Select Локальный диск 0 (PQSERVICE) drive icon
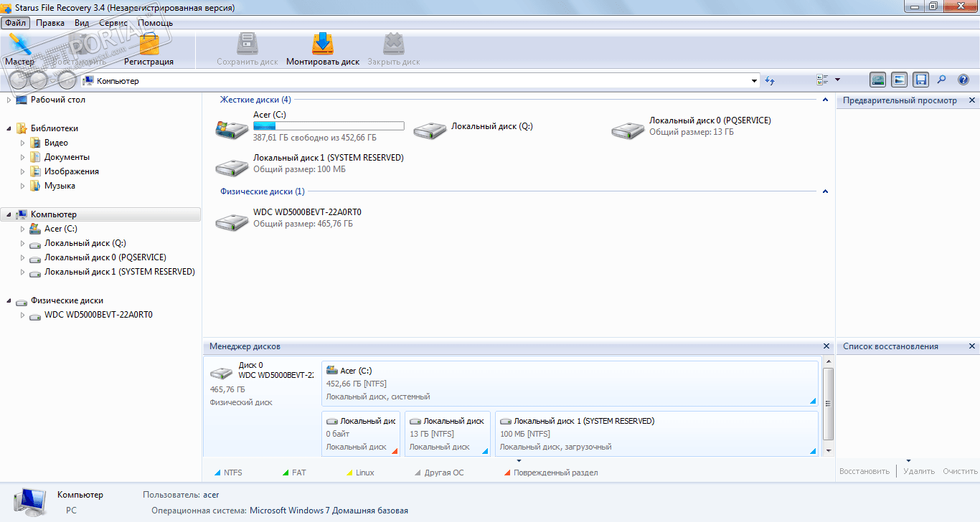Image resolution: width=980 pixels, height=522 pixels. click(x=627, y=130)
